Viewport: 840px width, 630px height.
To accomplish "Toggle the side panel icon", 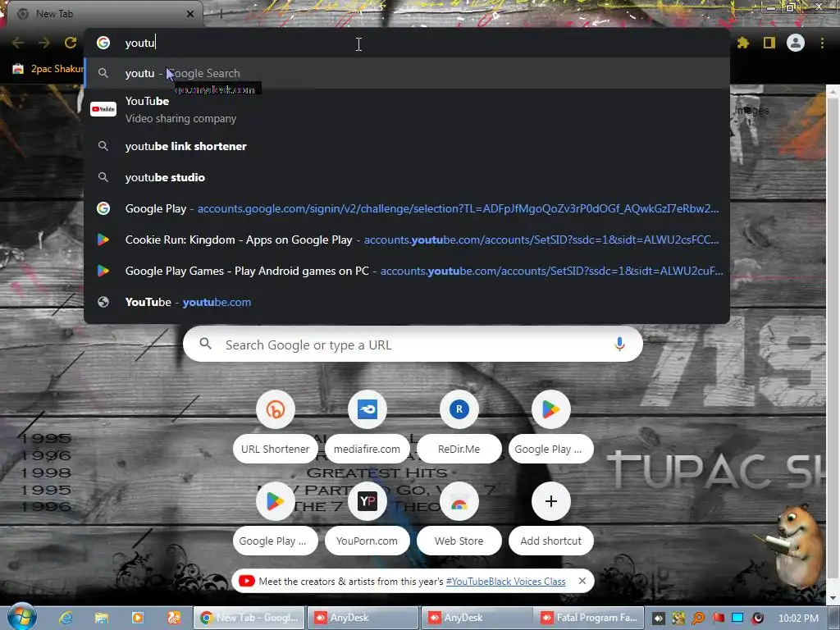I will click(x=769, y=43).
